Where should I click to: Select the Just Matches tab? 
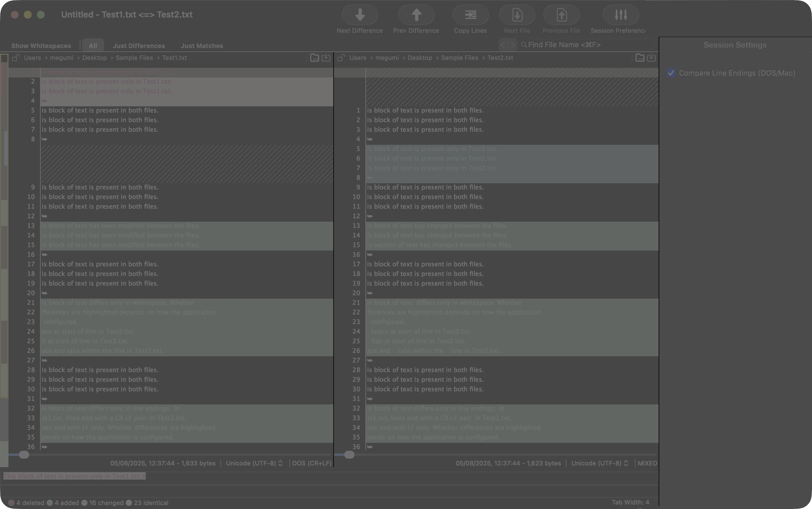coord(202,46)
